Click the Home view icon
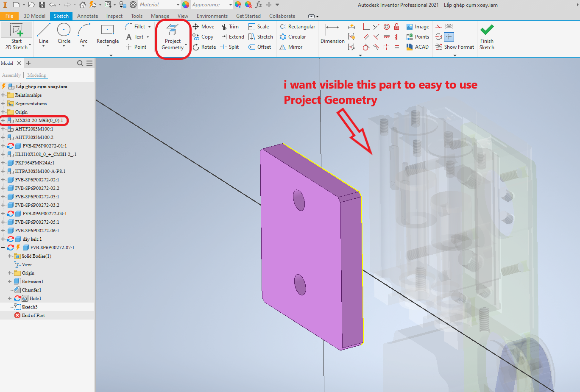Viewport: 580px width, 392px height. click(x=83, y=5)
